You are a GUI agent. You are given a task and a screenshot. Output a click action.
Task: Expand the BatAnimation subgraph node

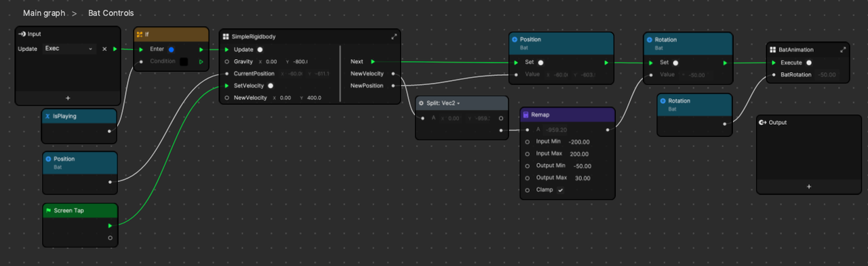tap(843, 50)
